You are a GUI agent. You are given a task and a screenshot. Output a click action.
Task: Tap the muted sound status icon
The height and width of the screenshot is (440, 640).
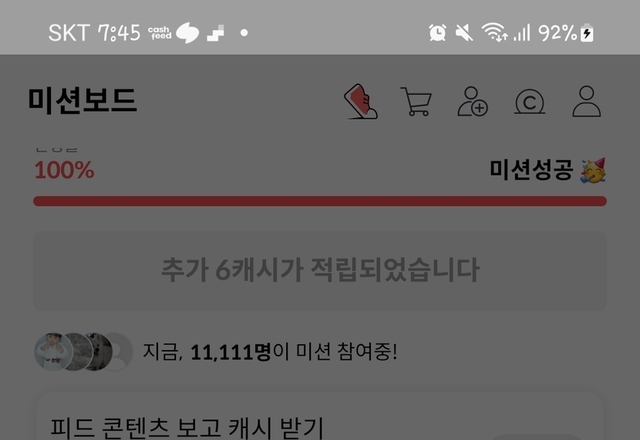tap(464, 33)
